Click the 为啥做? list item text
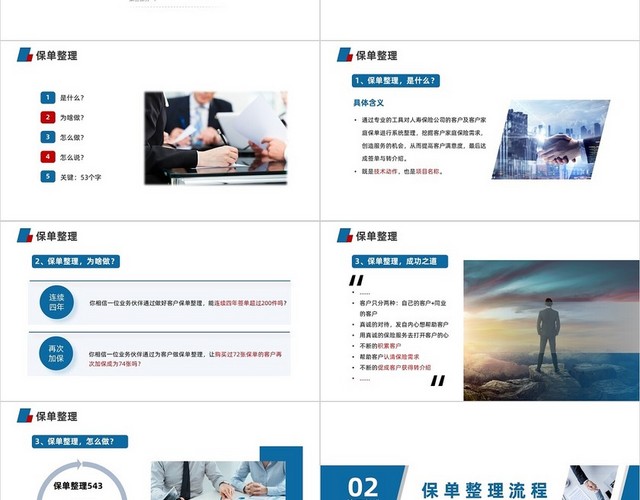Viewport: 640px width, 500px height. [x=72, y=118]
